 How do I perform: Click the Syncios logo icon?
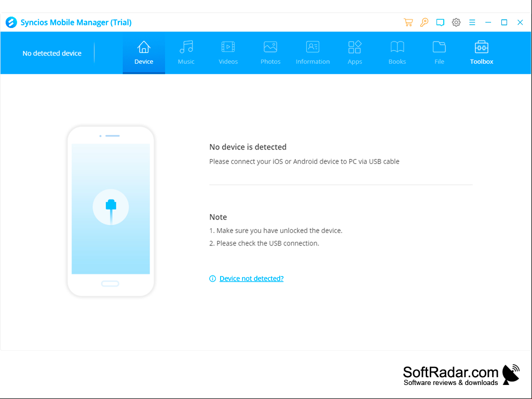pos(11,22)
